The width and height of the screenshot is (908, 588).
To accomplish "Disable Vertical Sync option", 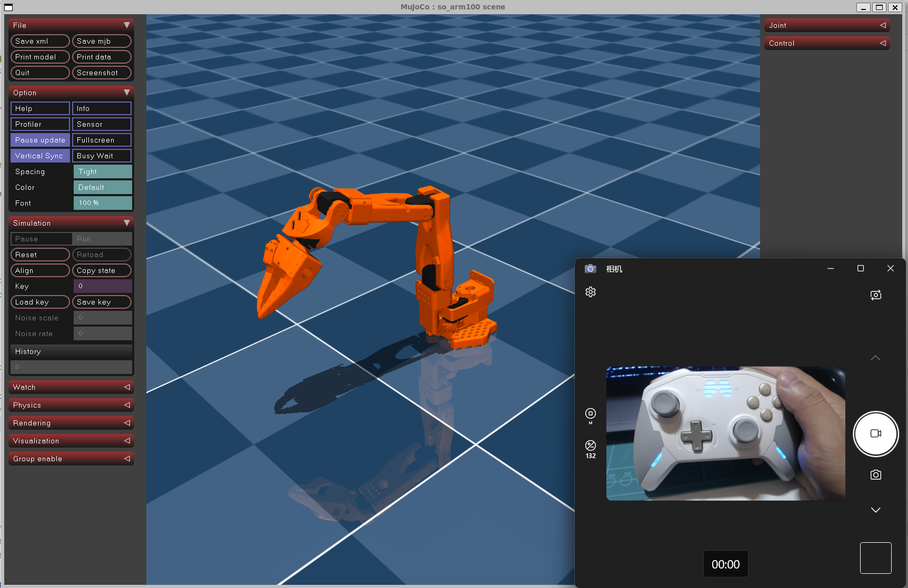I will click(40, 156).
